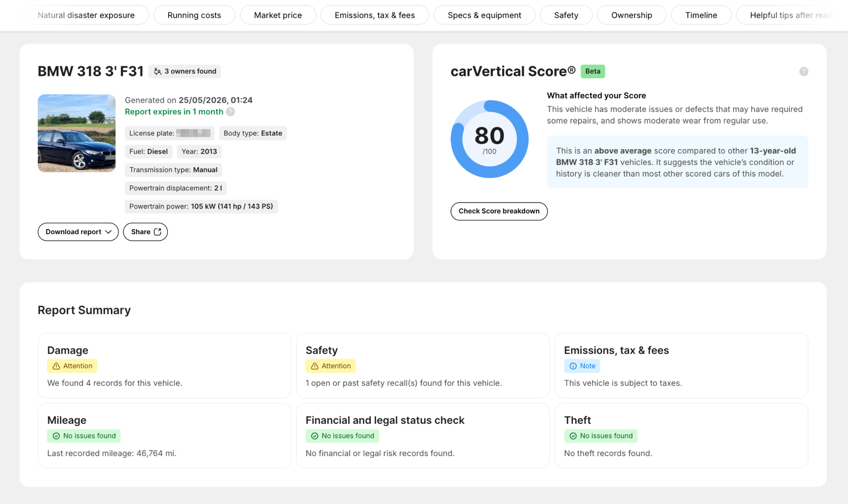This screenshot has height=504, width=848.
Task: Click the 80/100 score gauge
Action: click(x=490, y=139)
